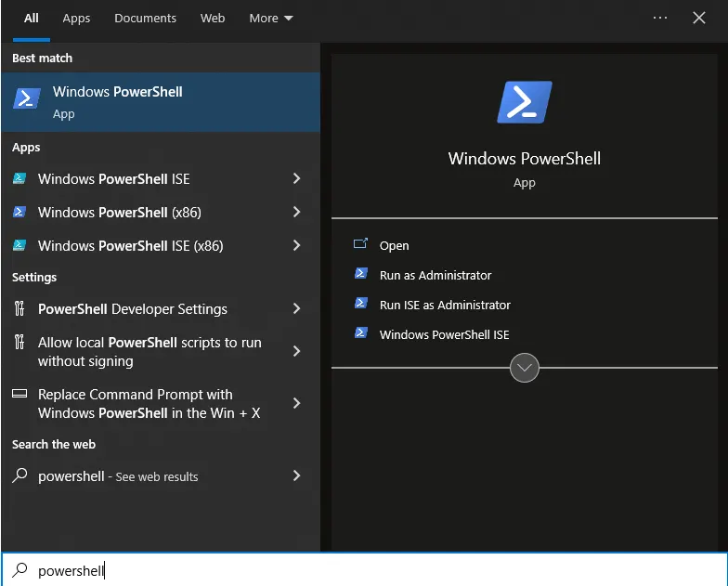Select 'Windows PowerShell ISE' apps result text
Viewport: 728px width, 586px height.
click(x=113, y=178)
